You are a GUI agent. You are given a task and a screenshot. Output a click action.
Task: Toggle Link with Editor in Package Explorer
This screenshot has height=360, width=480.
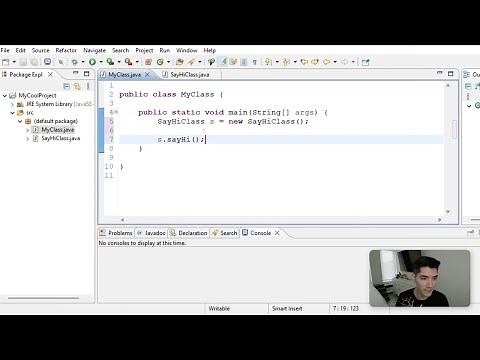click(x=77, y=86)
